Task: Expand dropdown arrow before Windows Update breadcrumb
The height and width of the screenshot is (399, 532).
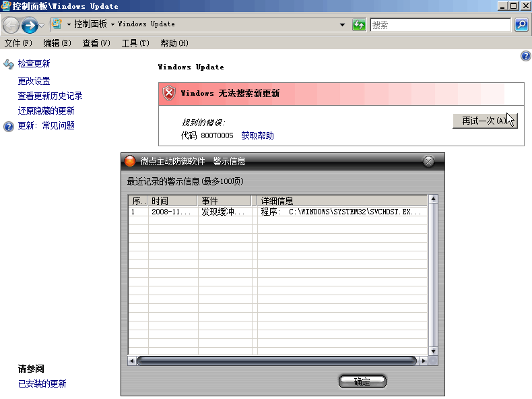Action: tap(112, 24)
